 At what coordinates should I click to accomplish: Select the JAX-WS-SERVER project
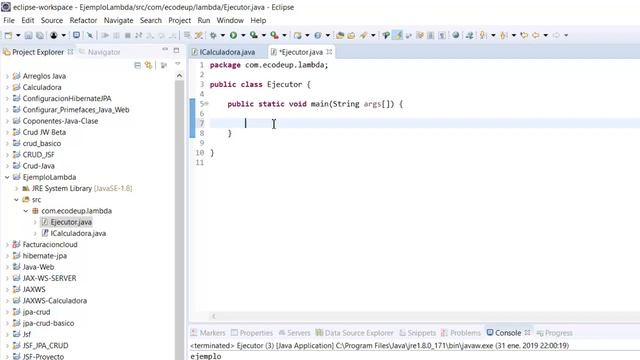[x=49, y=278]
